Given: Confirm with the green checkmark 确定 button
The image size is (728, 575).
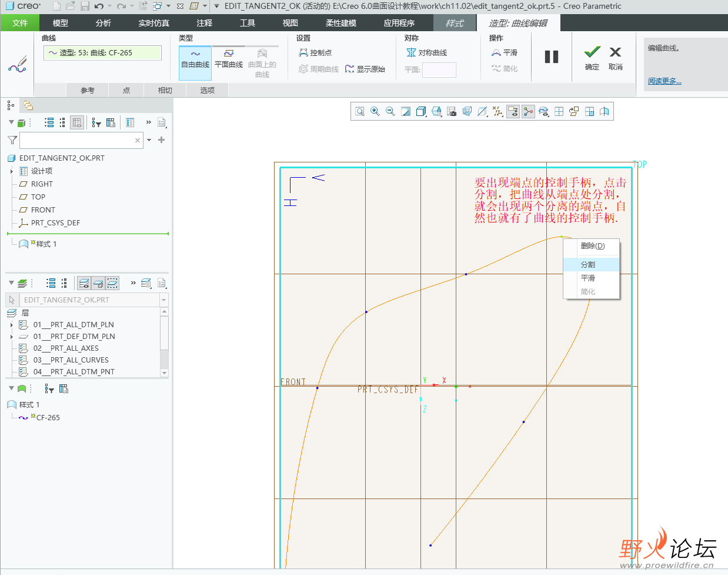Looking at the screenshot, I should pos(592,58).
